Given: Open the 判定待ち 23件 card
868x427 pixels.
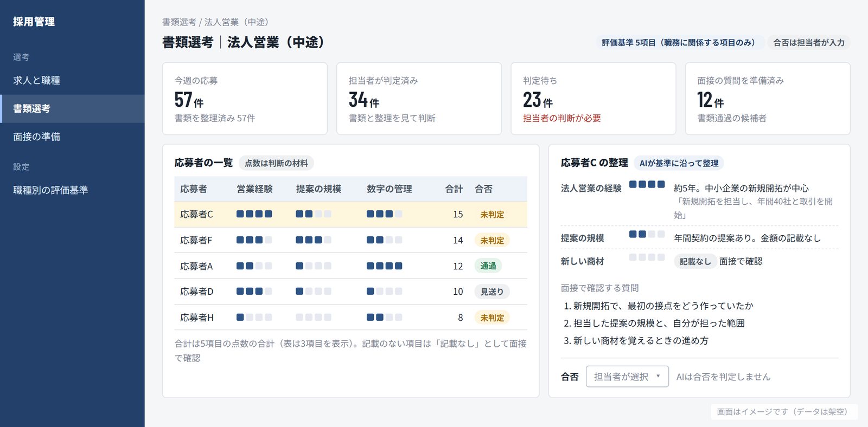Looking at the screenshot, I should coord(593,99).
